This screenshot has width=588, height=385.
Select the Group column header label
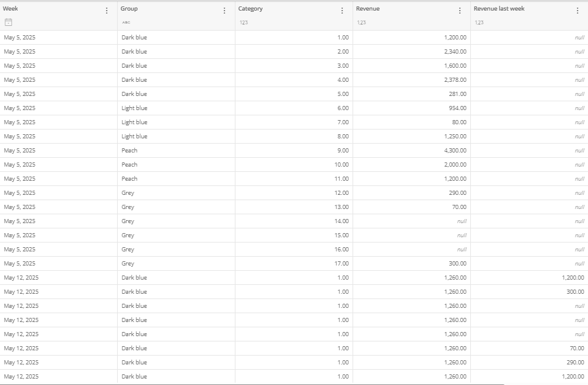(x=129, y=9)
